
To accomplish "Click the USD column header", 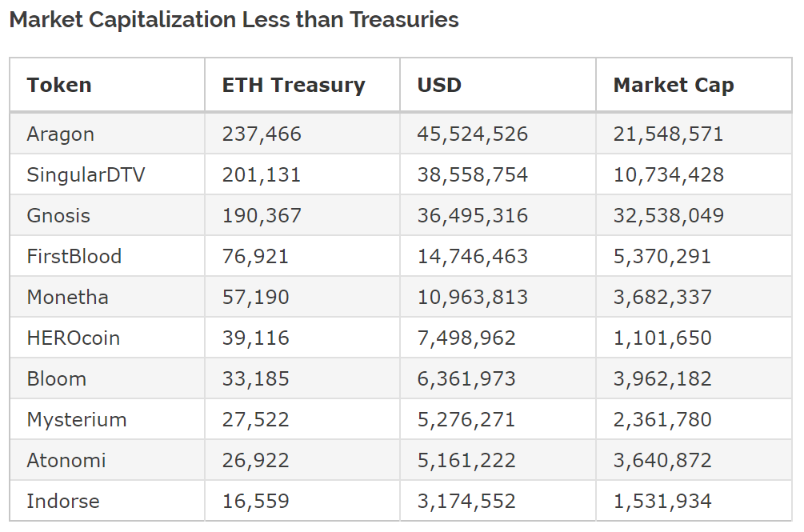I will [439, 85].
